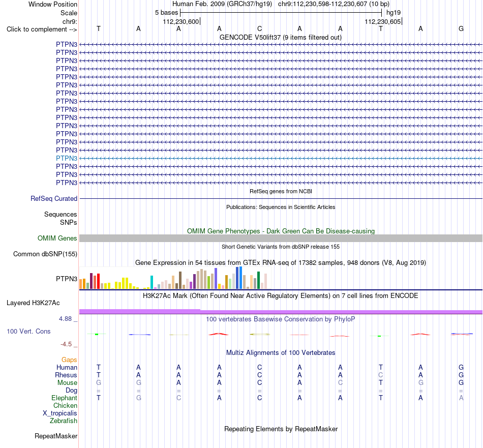The width and height of the screenshot is (483, 448).
Task: Click 'RefSeq genes from NCBI' track title
Action: pos(281,191)
